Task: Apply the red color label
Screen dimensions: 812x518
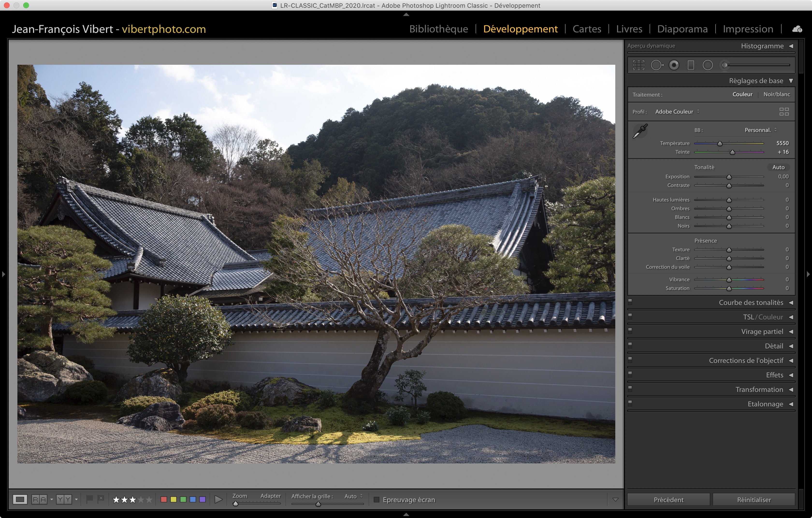Action: (164, 499)
